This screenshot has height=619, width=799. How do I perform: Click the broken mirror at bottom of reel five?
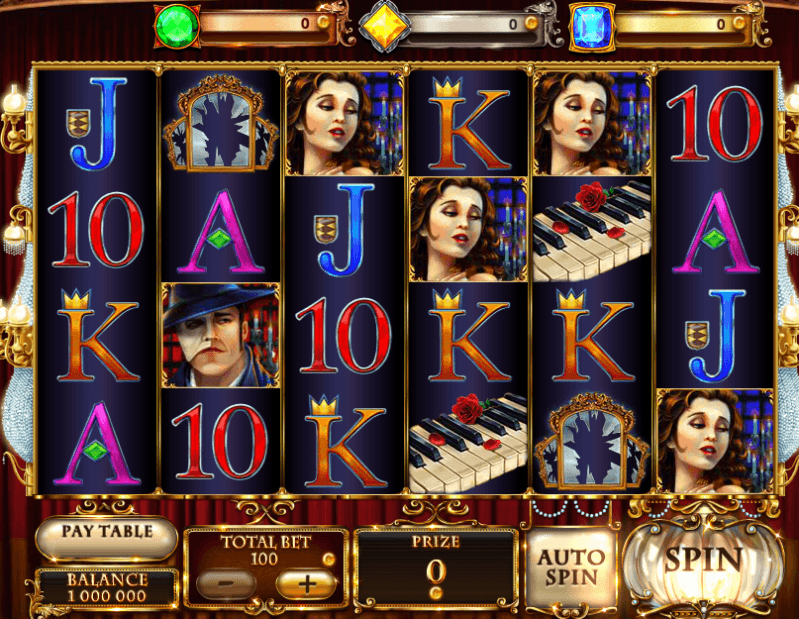592,441
